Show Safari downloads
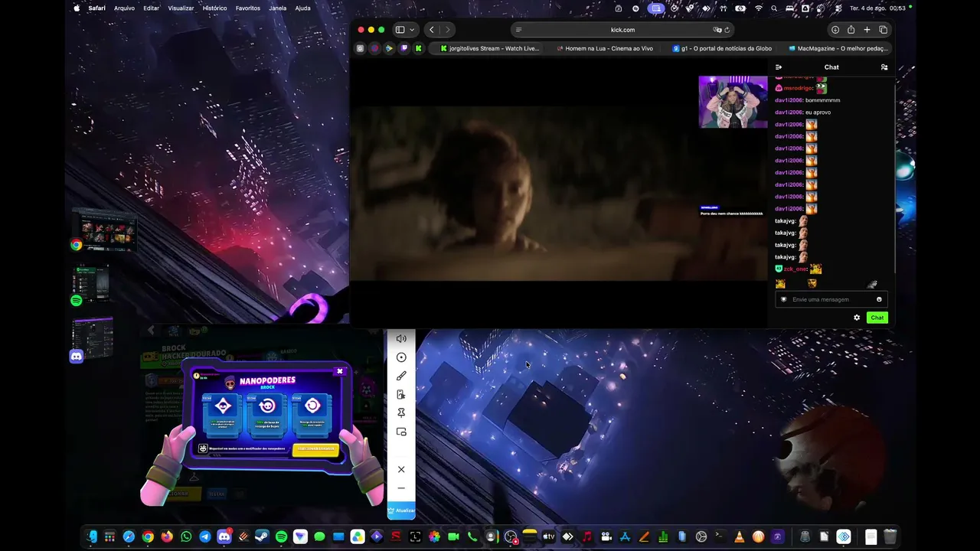The height and width of the screenshot is (551, 980). [x=835, y=30]
